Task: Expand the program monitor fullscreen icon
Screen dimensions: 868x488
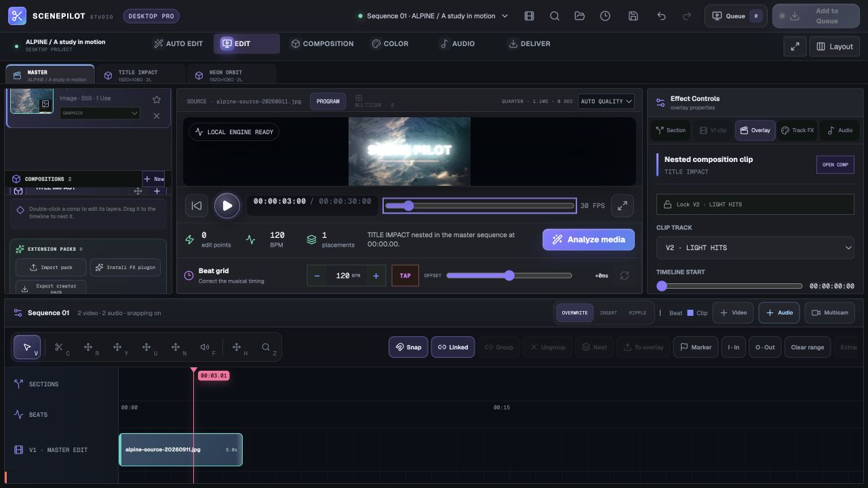Action: pos(623,205)
